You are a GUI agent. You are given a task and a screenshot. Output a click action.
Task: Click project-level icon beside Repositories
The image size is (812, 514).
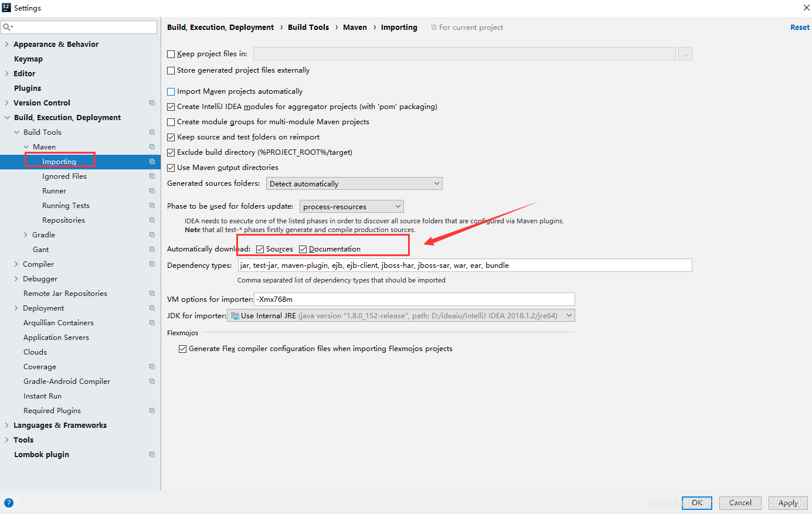[x=152, y=220]
